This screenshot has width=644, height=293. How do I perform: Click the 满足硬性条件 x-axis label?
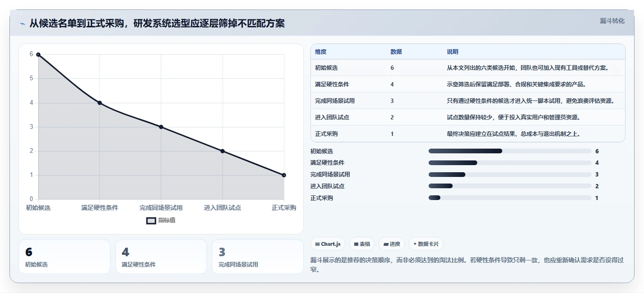coord(100,208)
